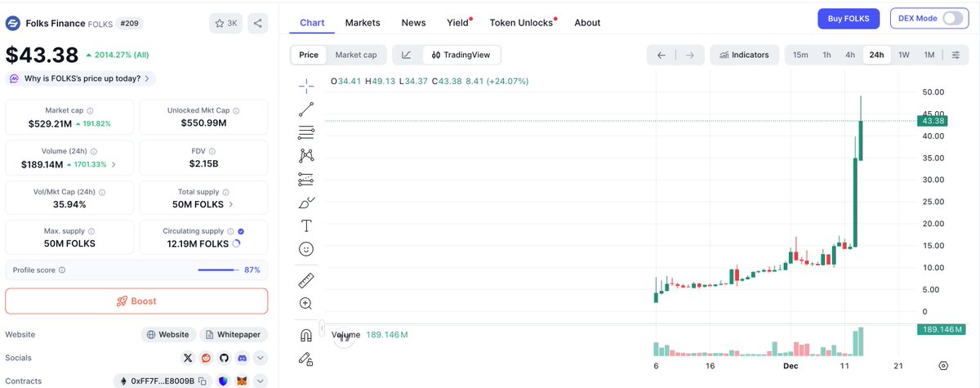
Task: Choose the forecasting position tool
Action: [x=306, y=179]
